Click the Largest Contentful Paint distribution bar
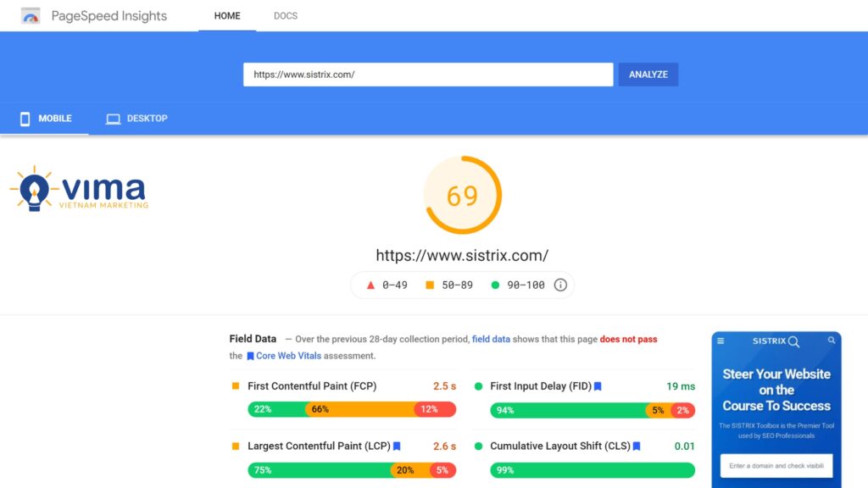The width and height of the screenshot is (868, 488). (352, 470)
